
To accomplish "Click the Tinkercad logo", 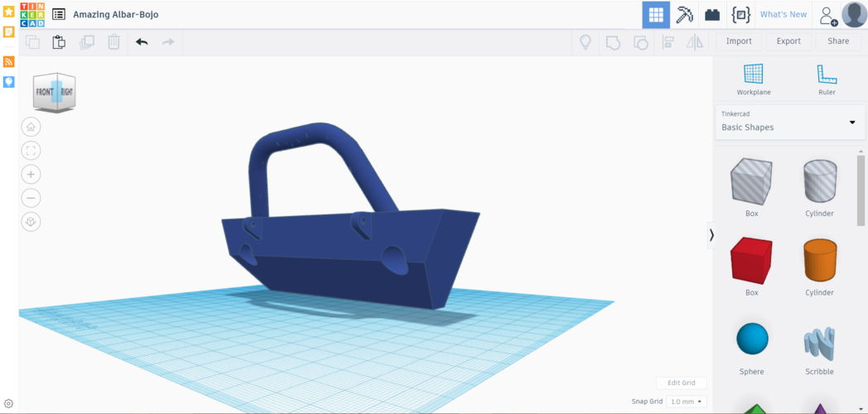I will pos(32,14).
